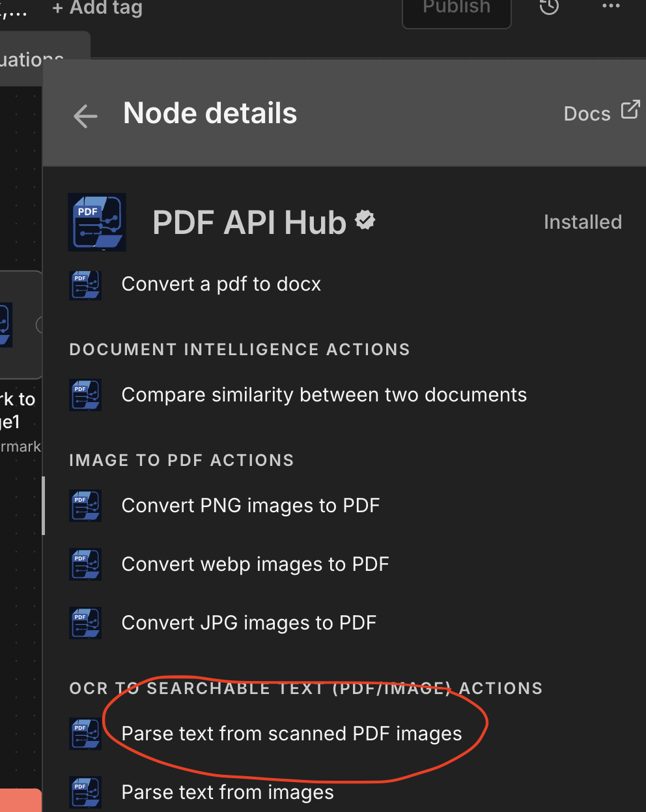
Task: Choose the 'Parse text from images' action
Action: click(227, 792)
